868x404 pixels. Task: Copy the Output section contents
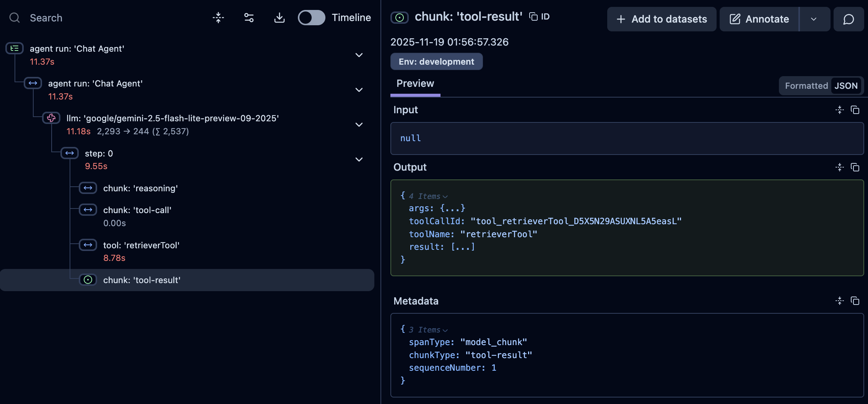point(855,167)
